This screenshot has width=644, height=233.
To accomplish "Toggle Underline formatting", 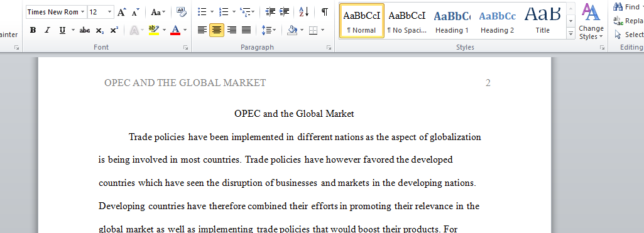I will [62, 30].
